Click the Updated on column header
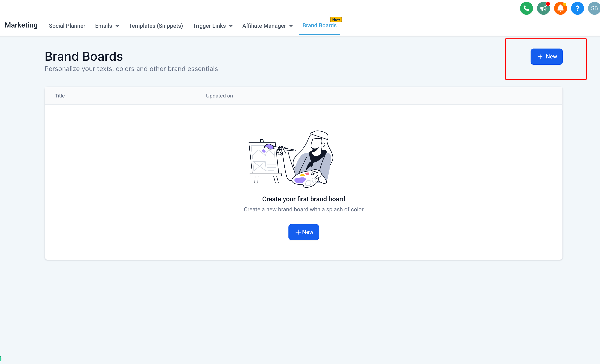This screenshot has width=600, height=364. click(219, 96)
